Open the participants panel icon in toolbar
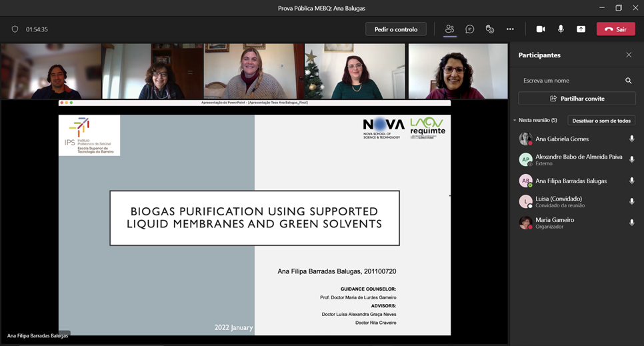 click(x=449, y=29)
